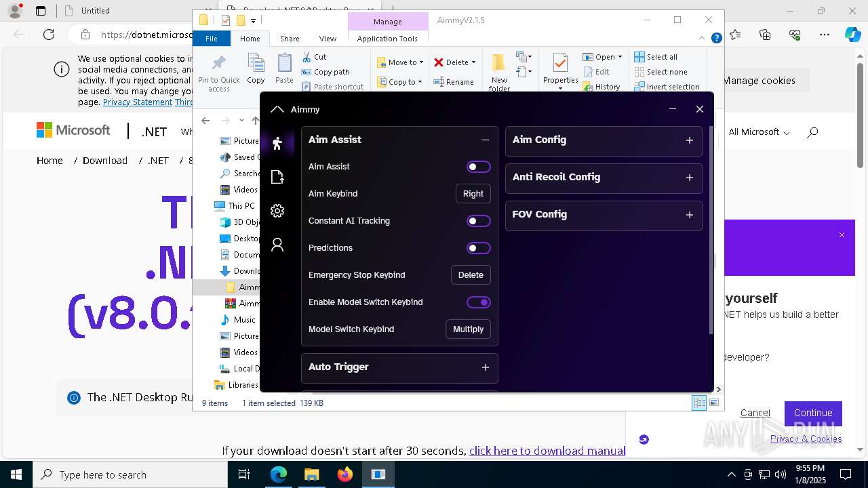Switch Explorer to details view icon
Screen dimensions: 868x488
click(699, 403)
